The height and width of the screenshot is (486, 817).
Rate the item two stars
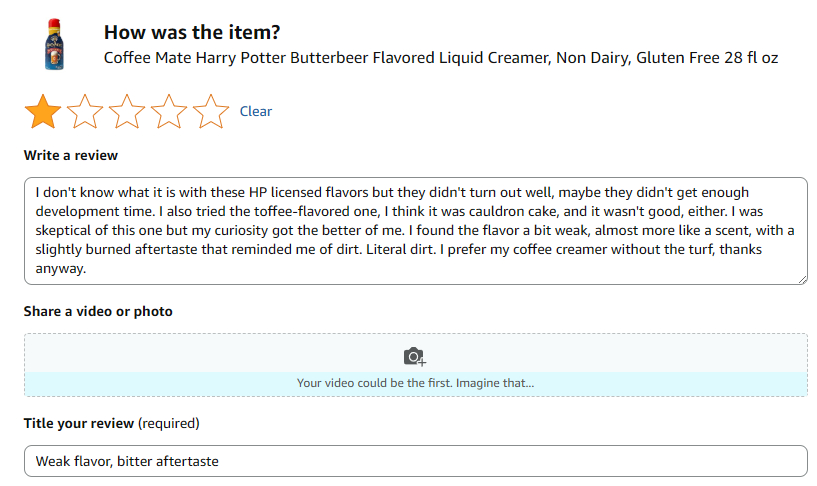click(85, 111)
